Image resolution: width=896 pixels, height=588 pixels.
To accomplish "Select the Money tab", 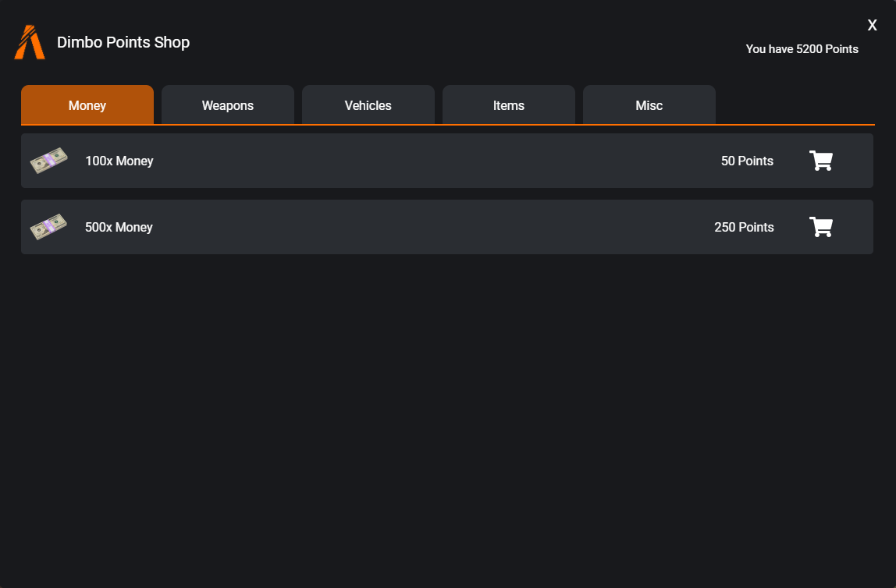I will [x=87, y=104].
